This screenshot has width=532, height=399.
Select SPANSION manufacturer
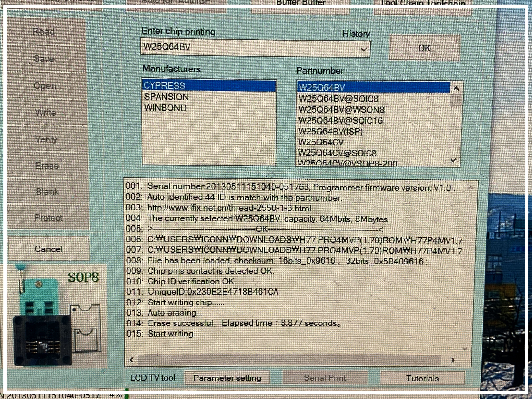166,97
